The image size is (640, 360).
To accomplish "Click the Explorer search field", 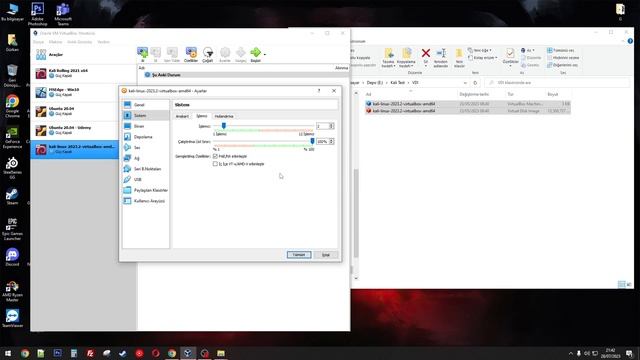I will point(557,82).
